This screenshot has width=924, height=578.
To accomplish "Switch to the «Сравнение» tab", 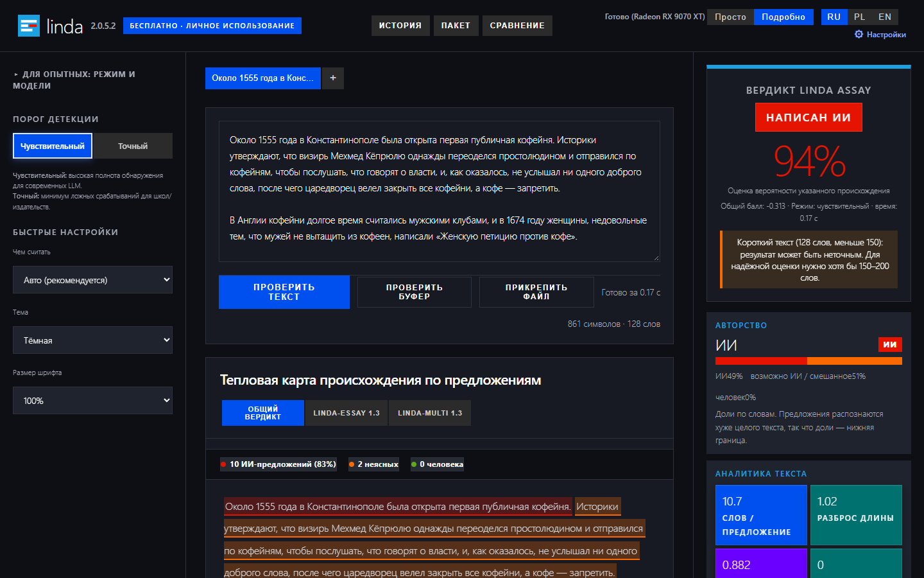I will (x=517, y=26).
